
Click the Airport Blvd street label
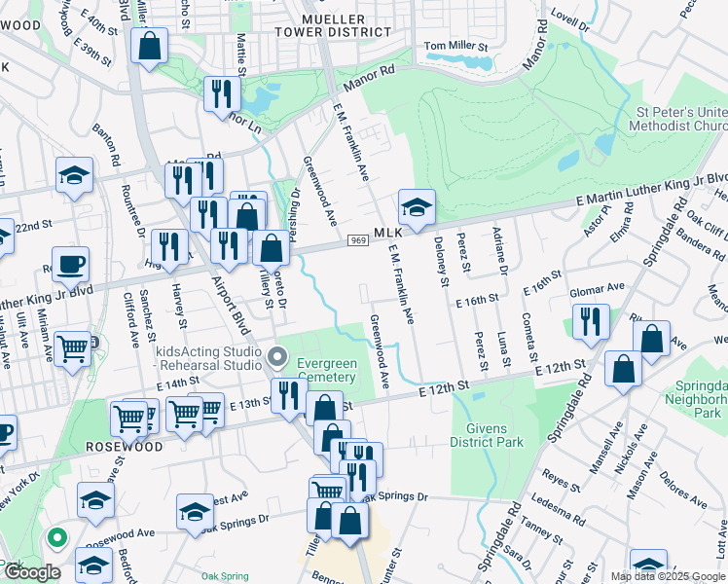(x=231, y=305)
